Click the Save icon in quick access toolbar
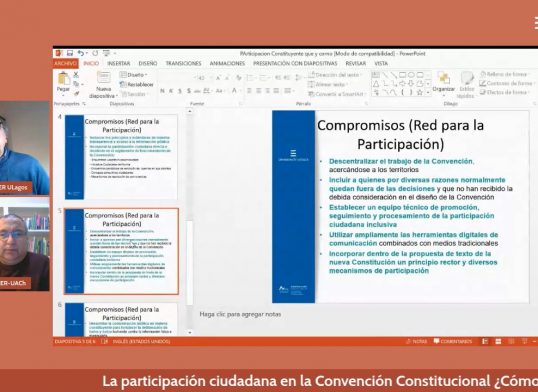The height and width of the screenshot is (392, 538). pos(70,53)
